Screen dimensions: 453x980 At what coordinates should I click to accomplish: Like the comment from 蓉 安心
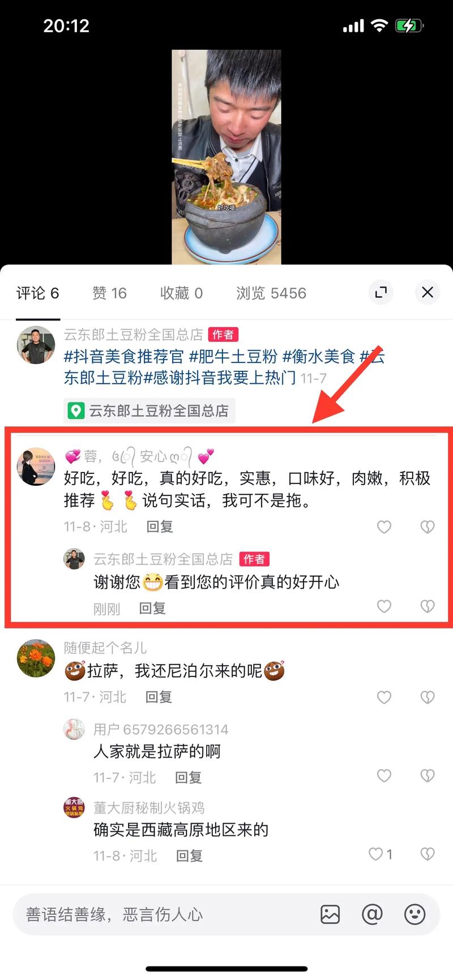tap(384, 527)
